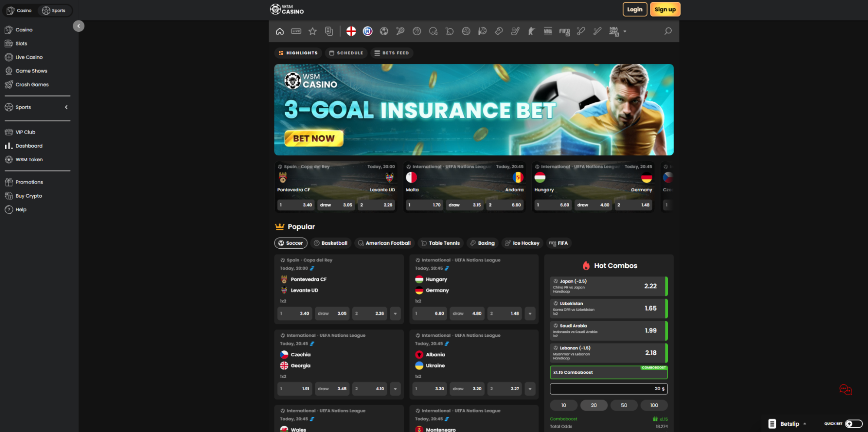868x432 pixels.
Task: Open the sportsbook Home icon
Action: 280,31
